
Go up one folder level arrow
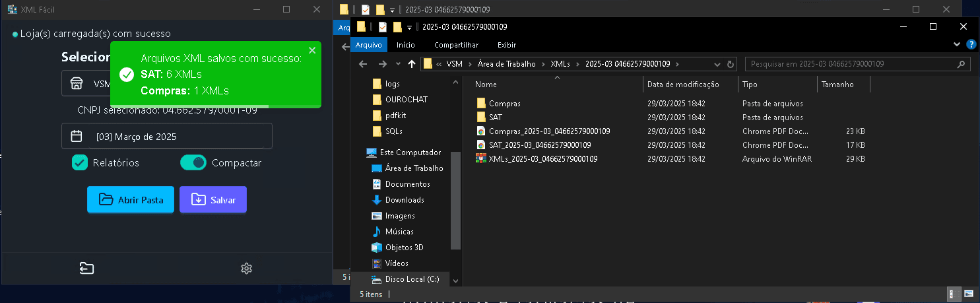[x=412, y=64]
